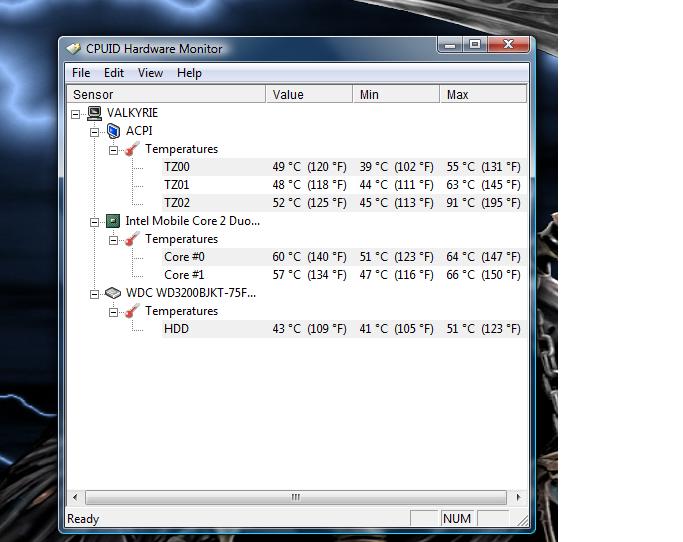The image size is (683, 542).
Task: Click the blue ACPI node icon
Action: [x=113, y=131]
